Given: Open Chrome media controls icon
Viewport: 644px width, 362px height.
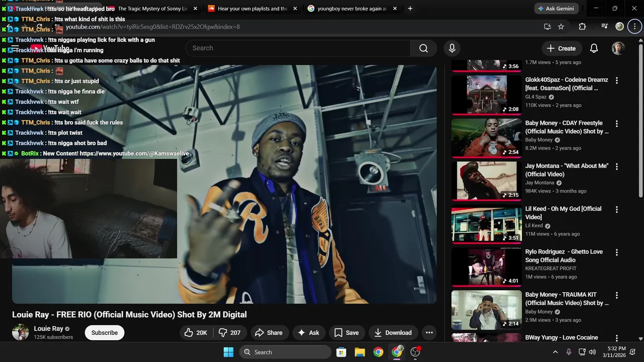Looking at the screenshot, I should [605, 27].
